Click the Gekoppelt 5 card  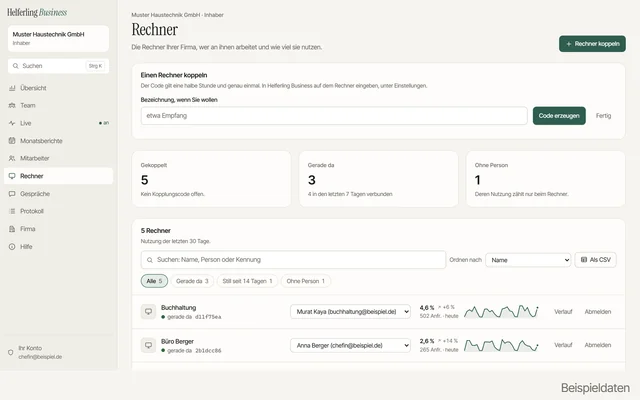click(211, 179)
